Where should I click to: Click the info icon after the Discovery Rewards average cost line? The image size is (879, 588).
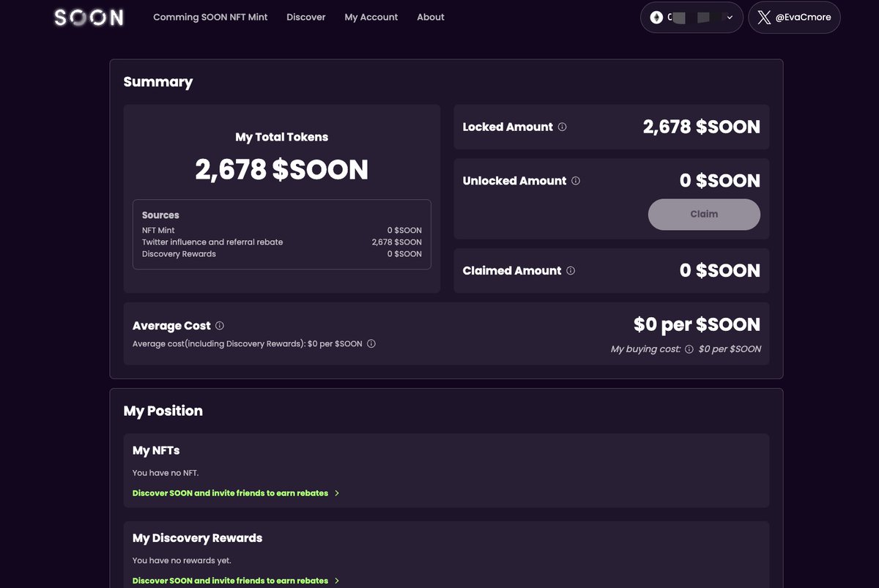coord(371,344)
